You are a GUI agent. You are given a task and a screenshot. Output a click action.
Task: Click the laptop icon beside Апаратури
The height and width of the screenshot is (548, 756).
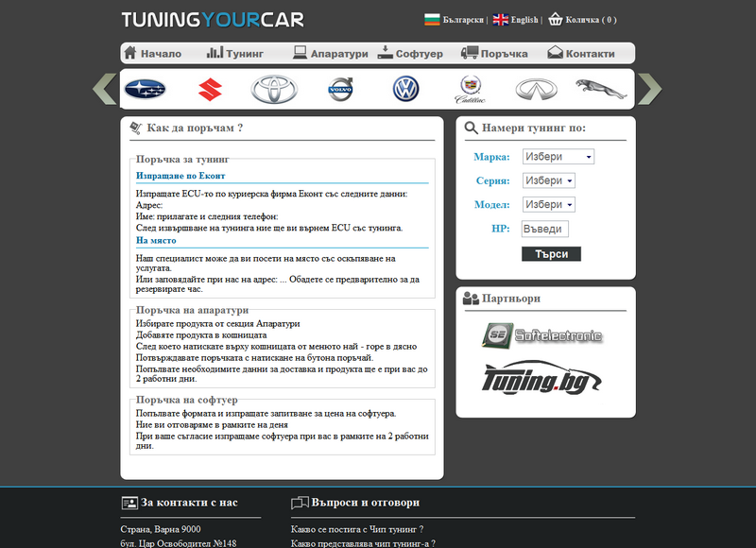tap(300, 53)
